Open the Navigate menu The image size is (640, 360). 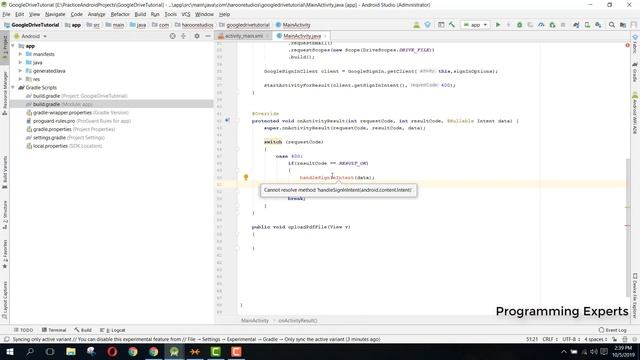[55, 14]
